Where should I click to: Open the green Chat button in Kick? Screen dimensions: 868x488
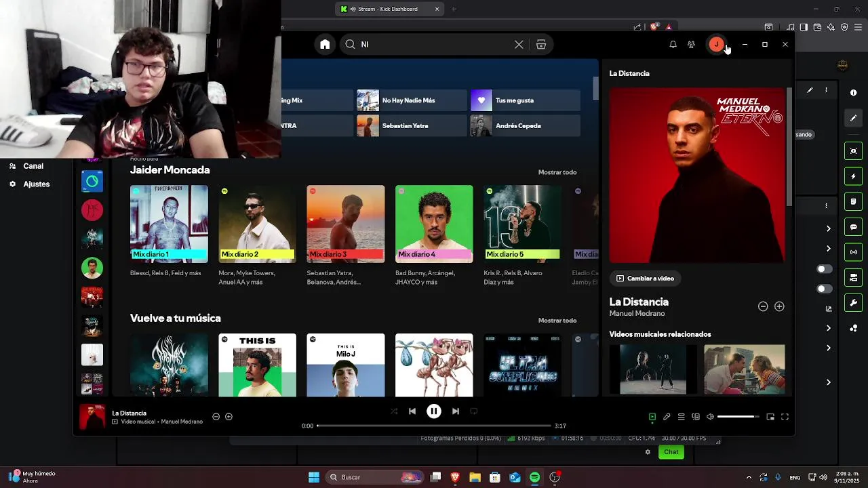pos(671,452)
